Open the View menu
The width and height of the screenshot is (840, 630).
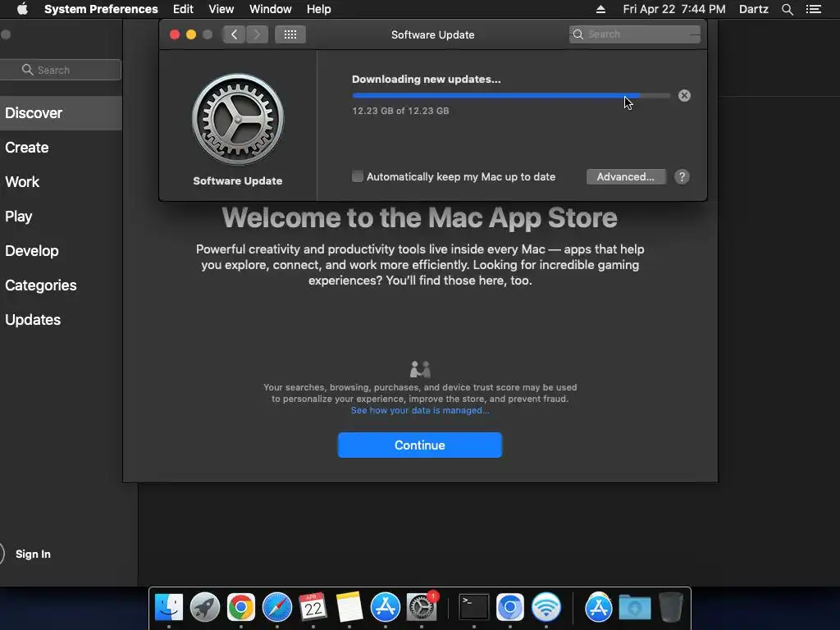(221, 9)
